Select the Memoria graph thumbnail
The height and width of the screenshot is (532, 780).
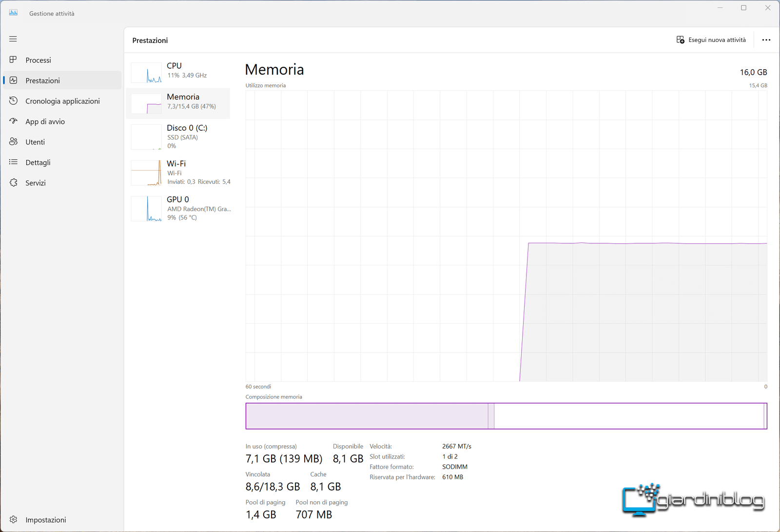pyautogui.click(x=146, y=104)
